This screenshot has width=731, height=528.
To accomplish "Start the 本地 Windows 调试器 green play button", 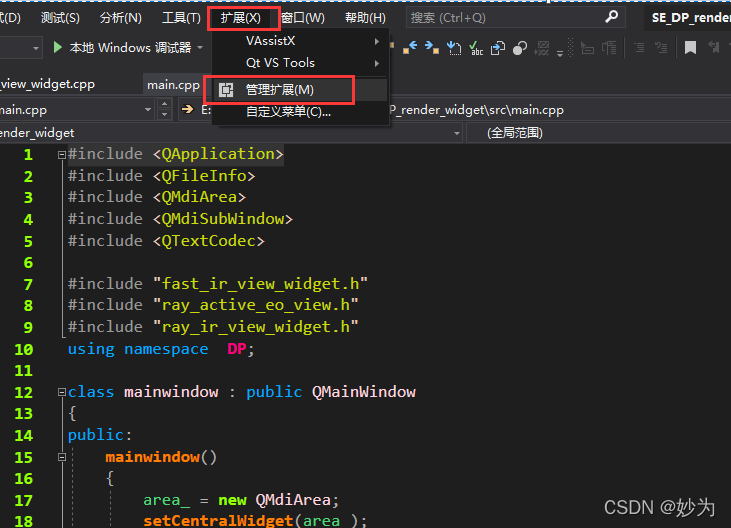I will point(58,48).
